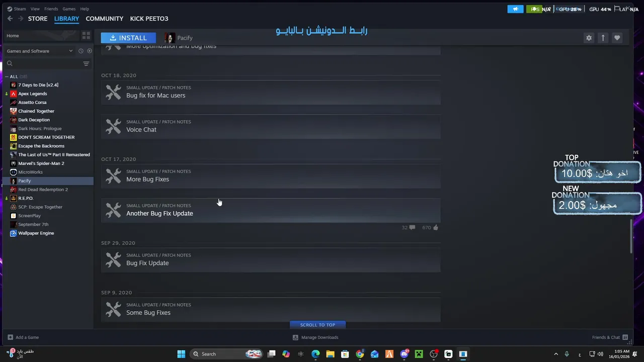This screenshot has width=644, height=362.
Task: Open 'Another Bug Fix Update' patch note
Action: point(271,210)
